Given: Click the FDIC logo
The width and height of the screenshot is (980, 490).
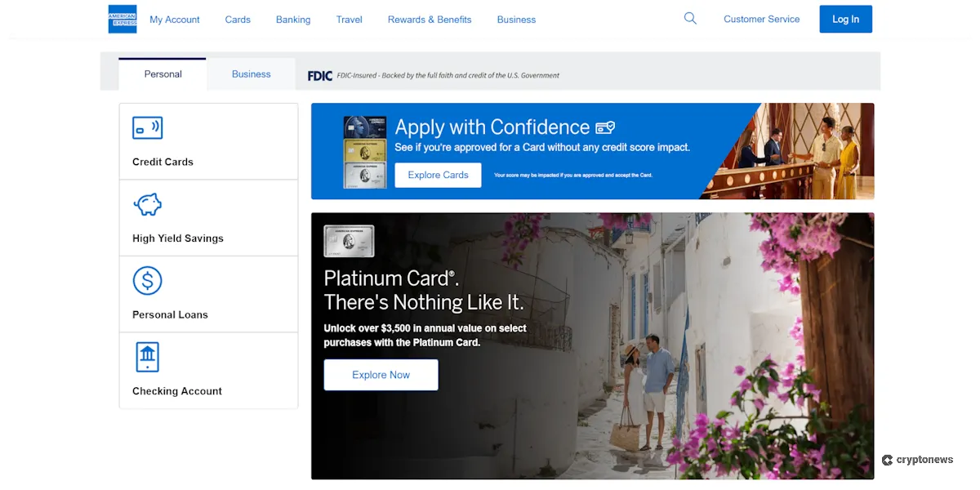Looking at the screenshot, I should click(317, 75).
